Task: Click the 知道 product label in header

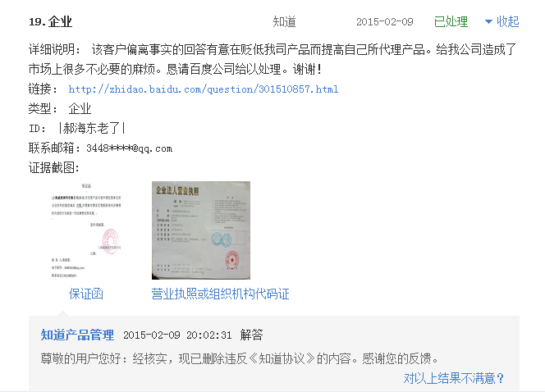Action: [284, 21]
